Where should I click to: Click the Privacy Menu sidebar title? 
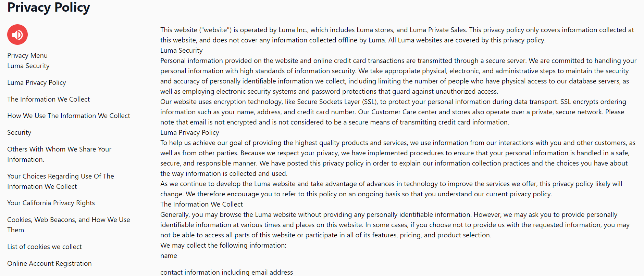coord(27,55)
